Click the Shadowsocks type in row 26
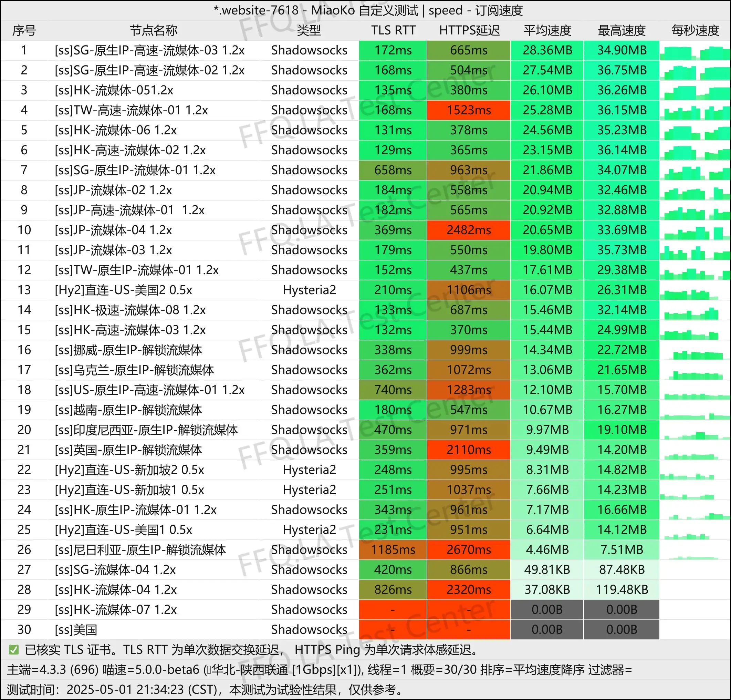731x700 pixels. click(x=309, y=549)
